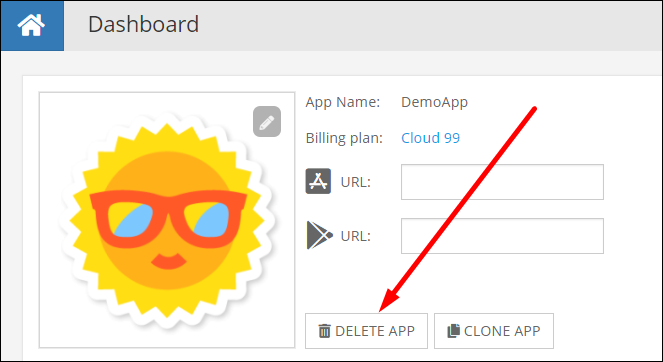
Task: Select the Apple App Store icon
Action: pos(318,181)
